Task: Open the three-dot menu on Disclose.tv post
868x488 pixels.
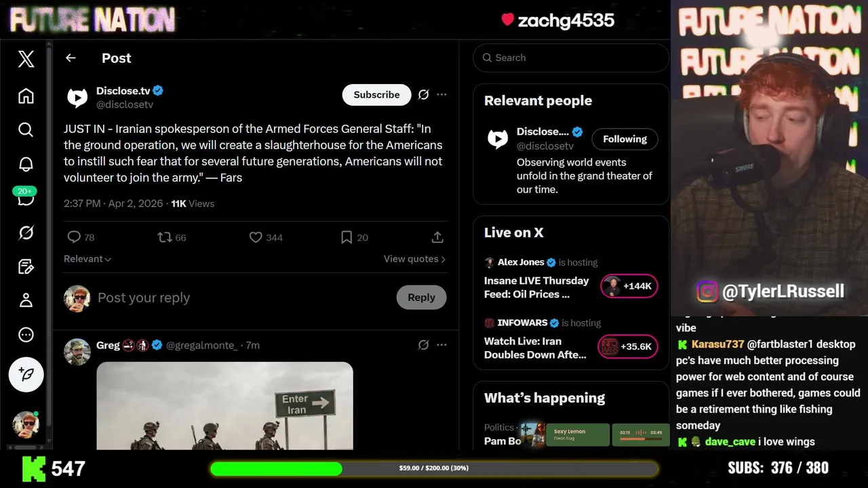Action: tap(441, 95)
